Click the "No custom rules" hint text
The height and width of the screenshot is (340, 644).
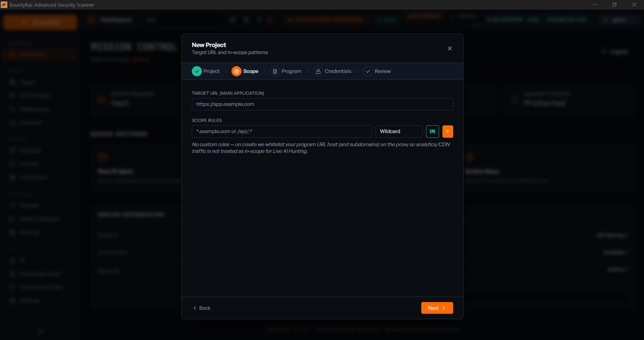320,148
